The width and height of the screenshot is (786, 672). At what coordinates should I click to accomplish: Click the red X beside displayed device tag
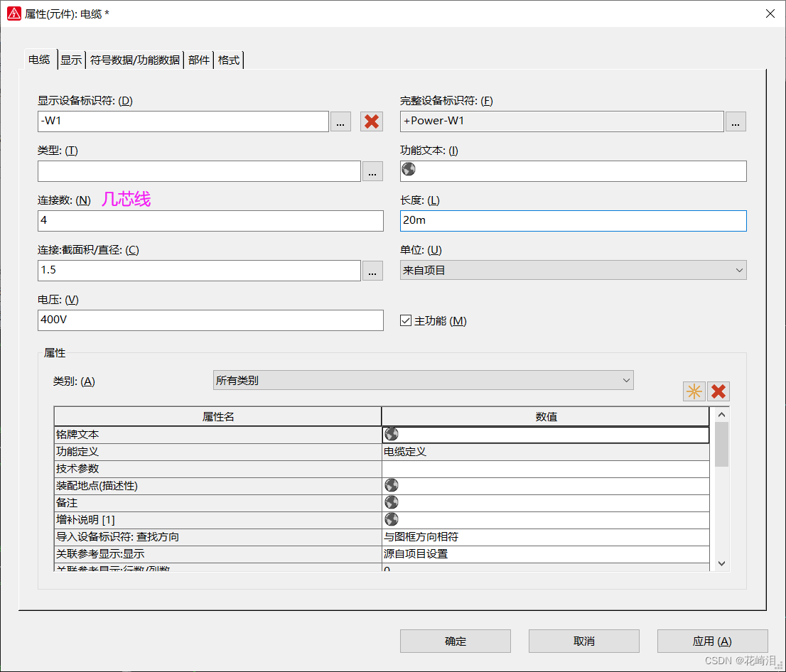click(x=372, y=121)
